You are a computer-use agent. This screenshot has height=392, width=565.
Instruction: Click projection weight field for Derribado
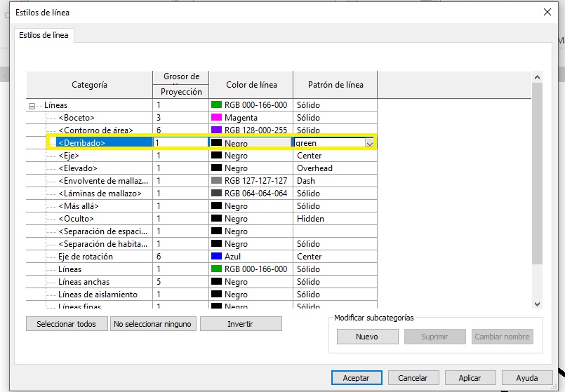[180, 143]
